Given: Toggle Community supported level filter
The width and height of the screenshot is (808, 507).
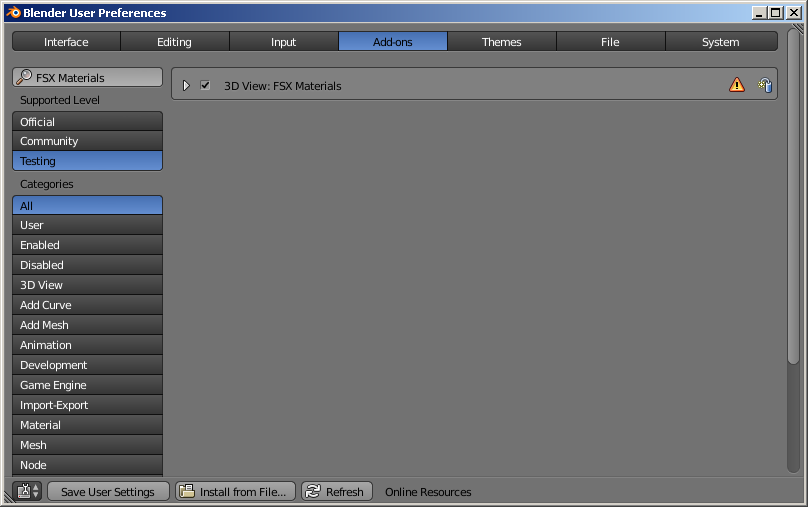Looking at the screenshot, I should [x=87, y=141].
